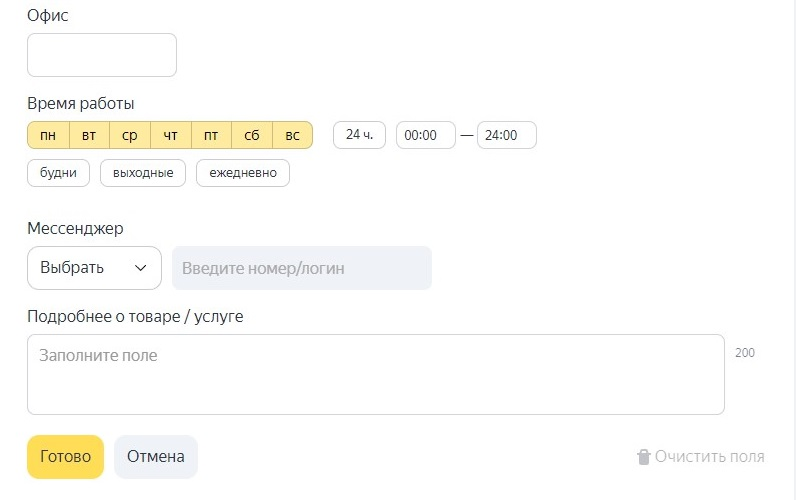
Task: Toggle the пн day button
Action: 48,135
